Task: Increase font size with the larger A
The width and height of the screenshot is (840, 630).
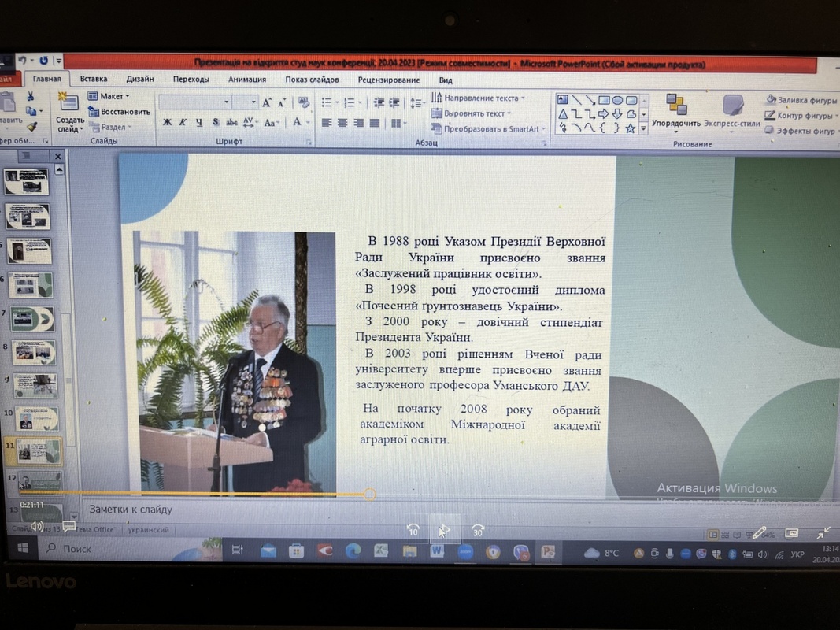Action: pyautogui.click(x=267, y=102)
